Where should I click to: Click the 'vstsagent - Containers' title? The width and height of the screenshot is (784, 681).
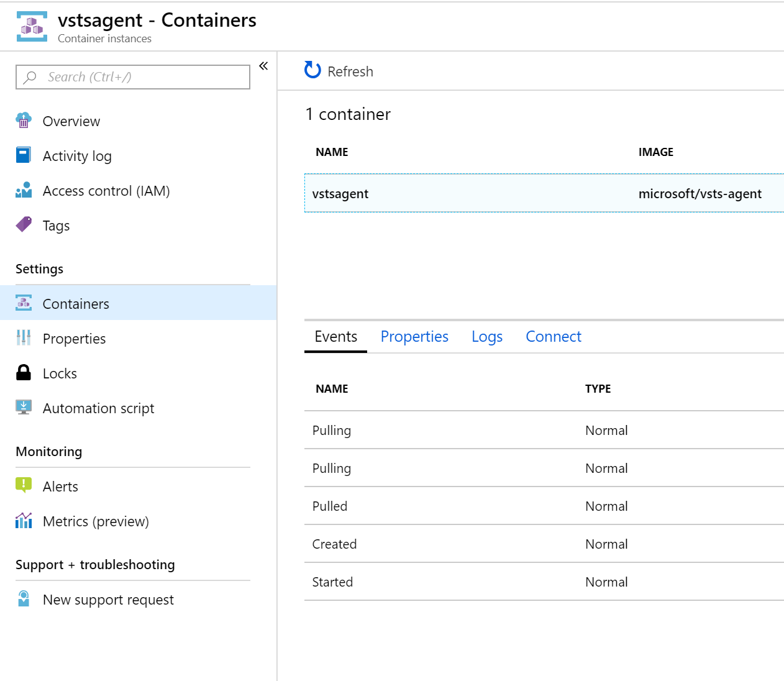(157, 21)
